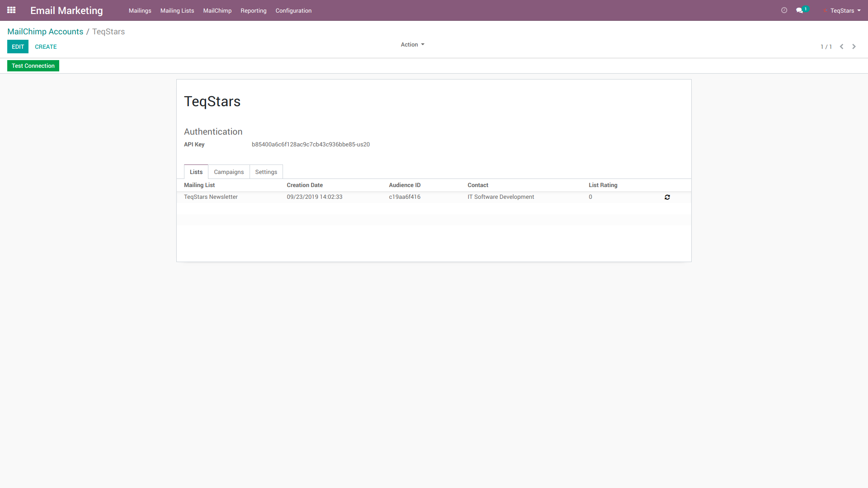Sort by the Creation Date column header
This screenshot has width=868, height=488.
pos(304,185)
